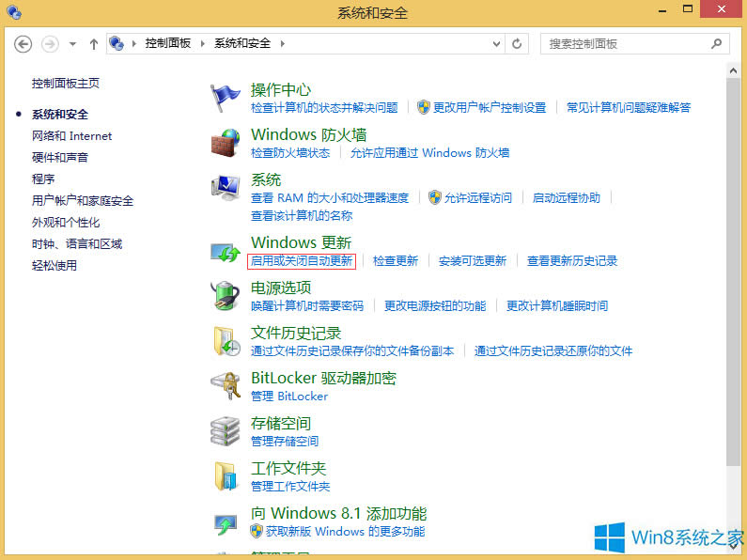The width and height of the screenshot is (747, 560).
Task: Click the System computer icon
Action: click(226, 188)
